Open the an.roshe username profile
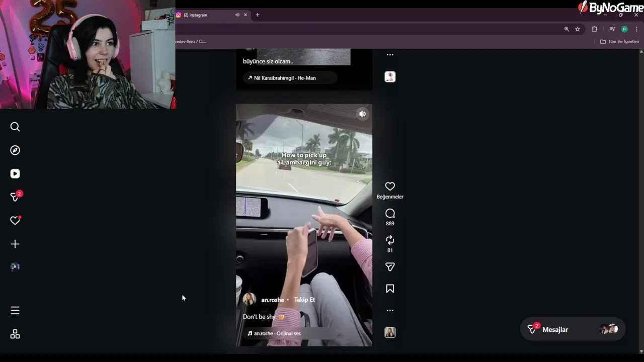644x362 pixels. click(272, 300)
